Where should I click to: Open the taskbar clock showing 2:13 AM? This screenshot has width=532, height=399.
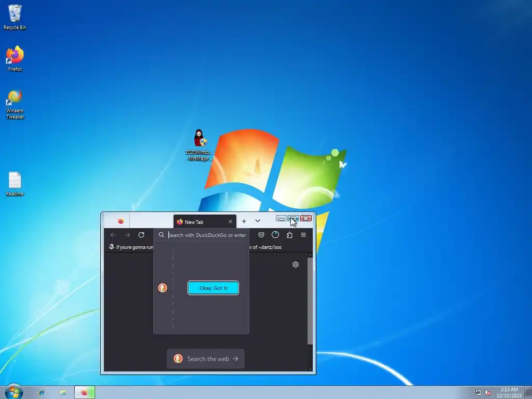pyautogui.click(x=509, y=393)
